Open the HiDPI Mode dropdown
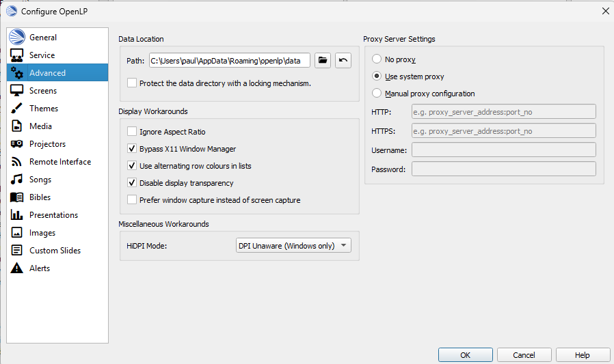 293,246
